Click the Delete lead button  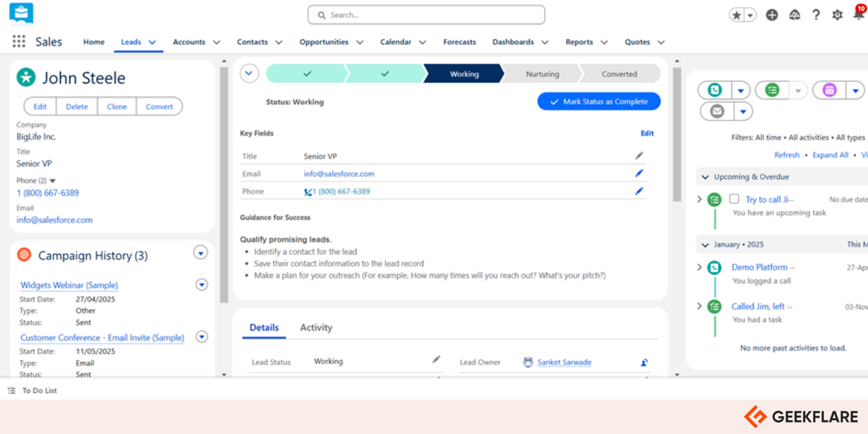click(77, 106)
